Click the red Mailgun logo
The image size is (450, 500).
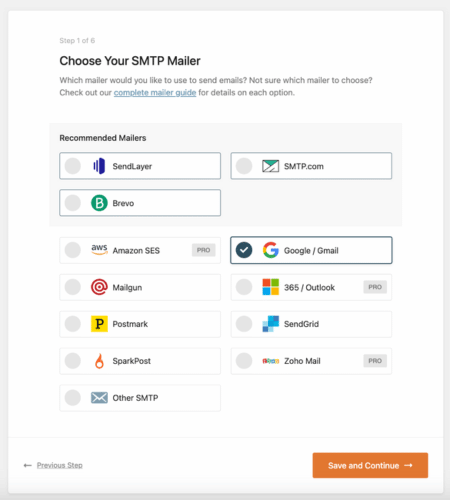99,287
